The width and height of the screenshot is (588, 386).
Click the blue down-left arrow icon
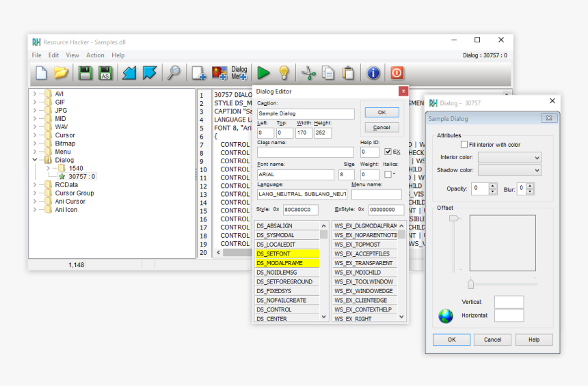click(129, 72)
